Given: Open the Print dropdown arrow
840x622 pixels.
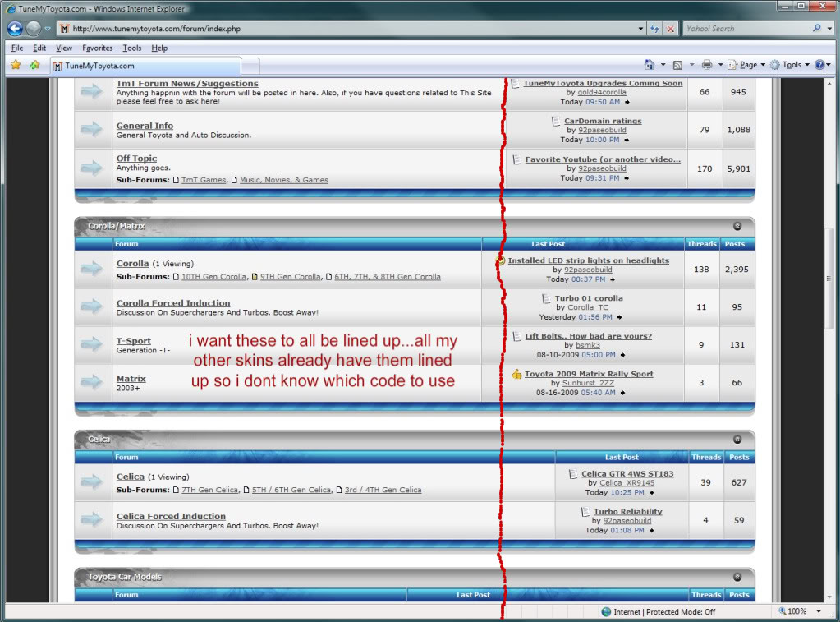Looking at the screenshot, I should [721, 65].
